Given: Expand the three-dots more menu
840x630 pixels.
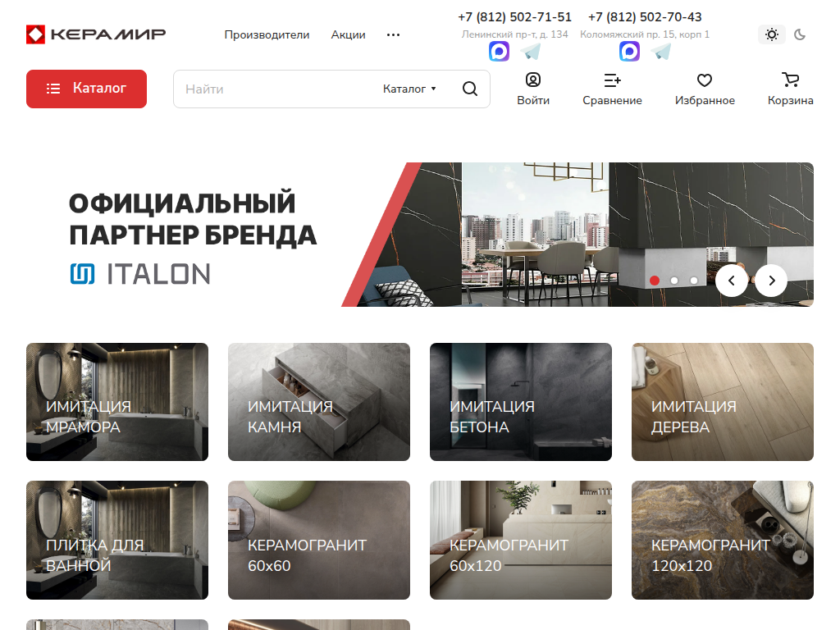Looking at the screenshot, I should [393, 34].
